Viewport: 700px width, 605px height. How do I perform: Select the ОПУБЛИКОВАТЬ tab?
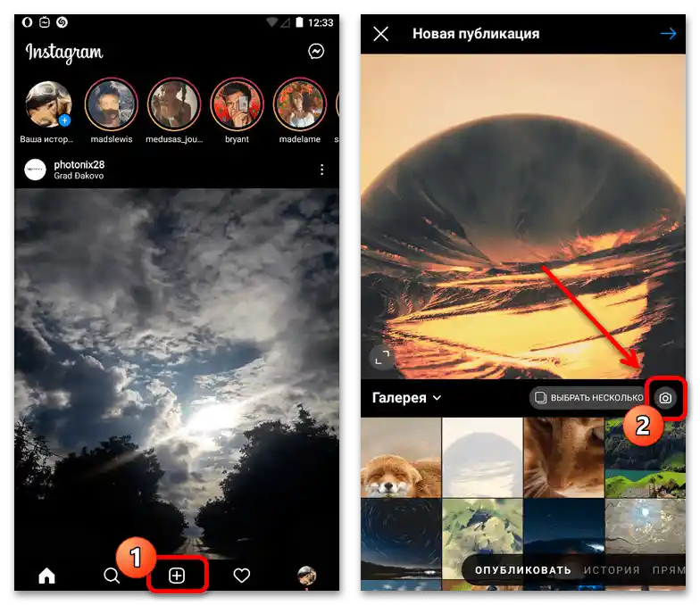523,570
